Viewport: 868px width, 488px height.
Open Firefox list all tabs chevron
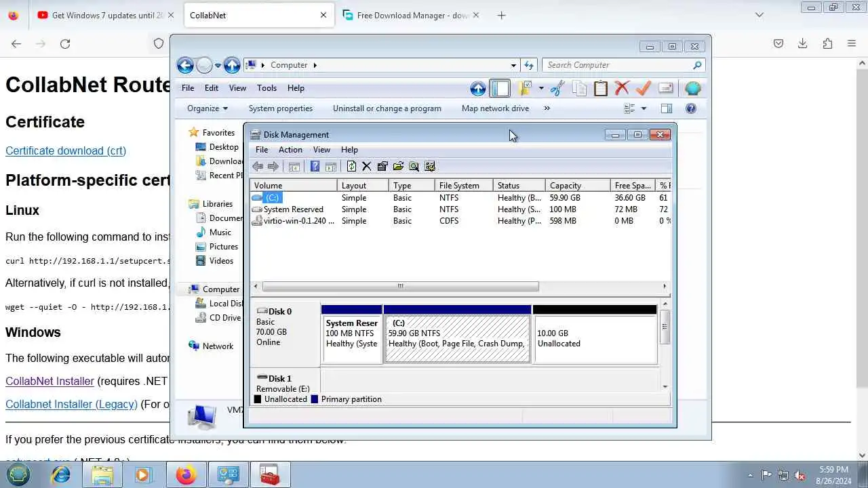(x=759, y=15)
